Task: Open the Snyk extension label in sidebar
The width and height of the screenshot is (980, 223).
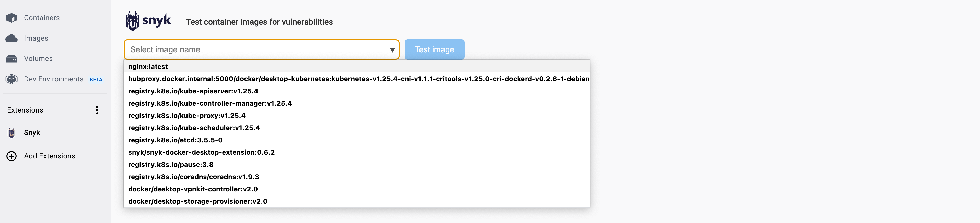Action: point(32,133)
